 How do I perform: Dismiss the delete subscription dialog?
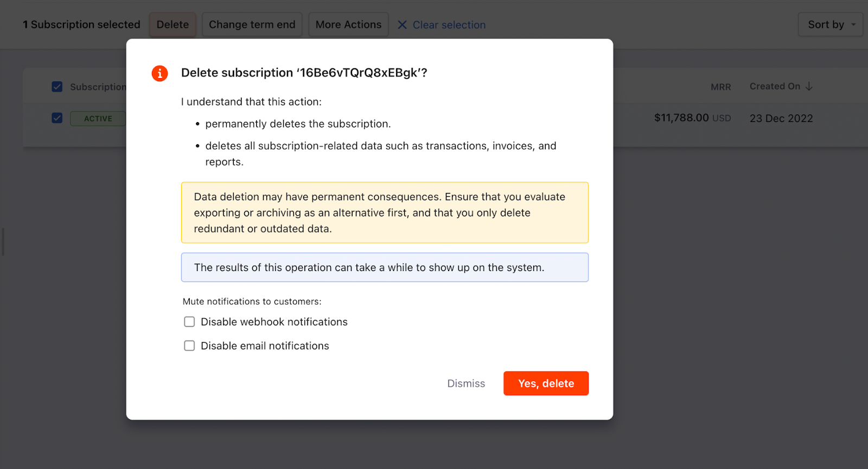click(x=466, y=383)
